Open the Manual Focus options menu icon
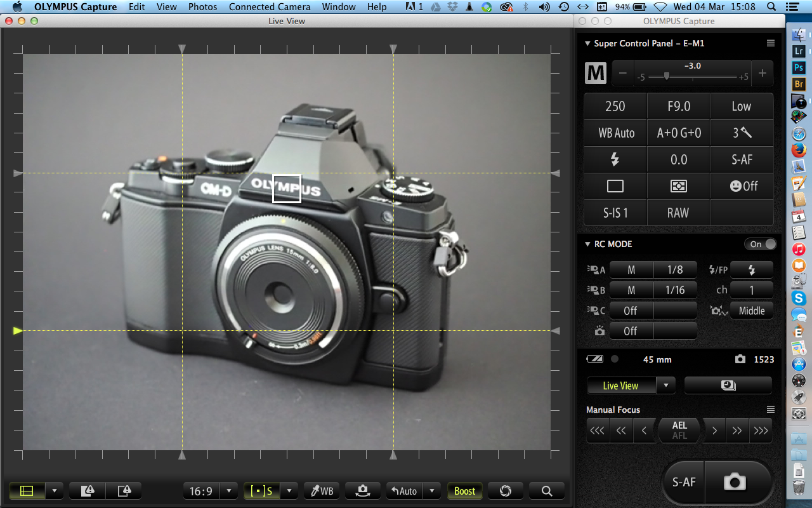 771,410
